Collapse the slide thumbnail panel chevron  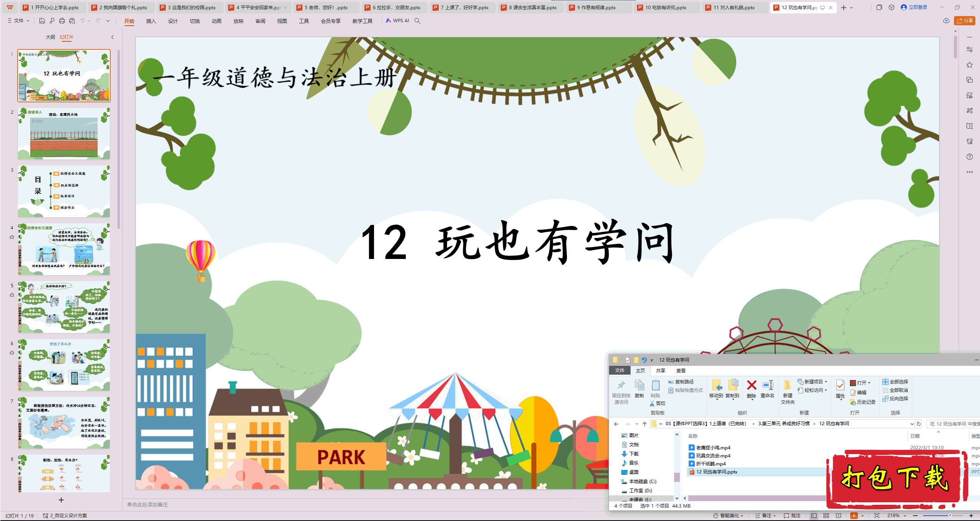pyautogui.click(x=113, y=37)
